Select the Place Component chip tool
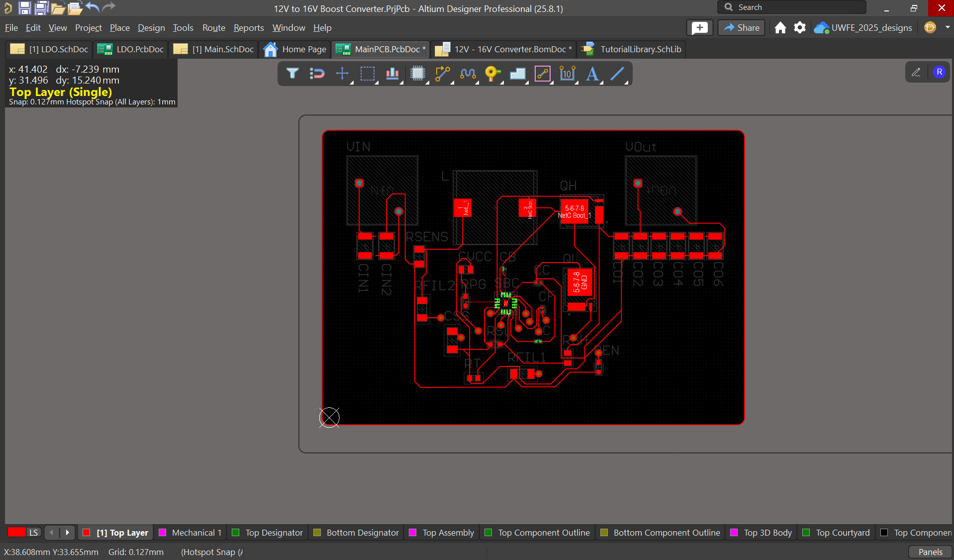The width and height of the screenshot is (954, 560). point(418,74)
